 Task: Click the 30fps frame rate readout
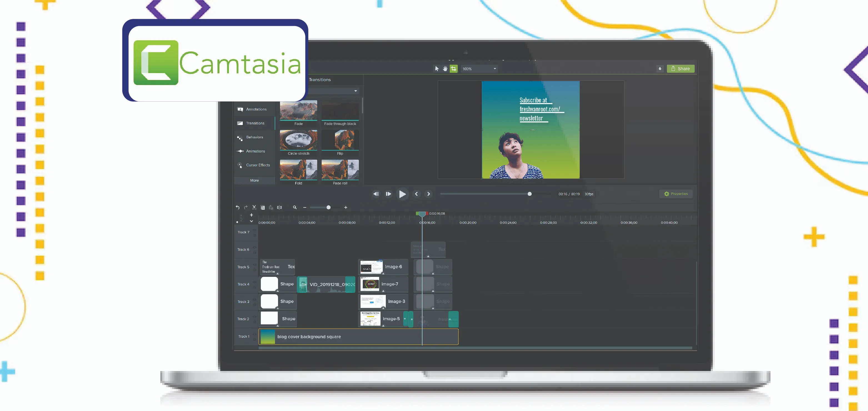589,194
